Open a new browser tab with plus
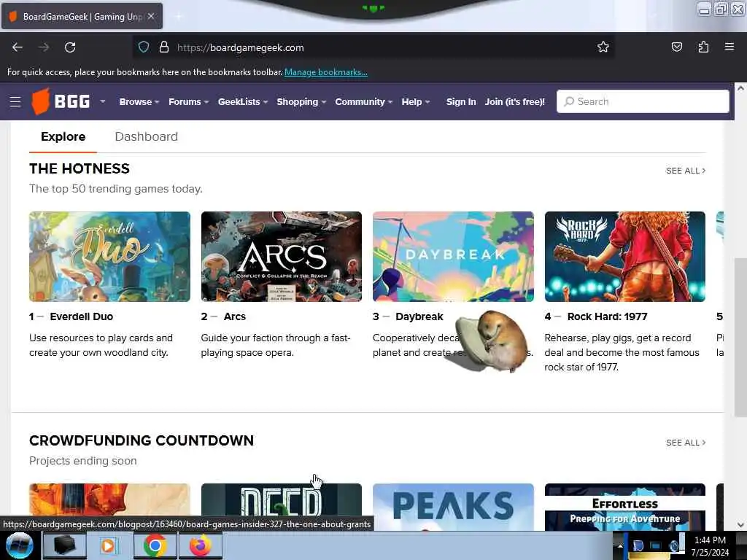This screenshot has height=560, width=747. tap(179, 17)
